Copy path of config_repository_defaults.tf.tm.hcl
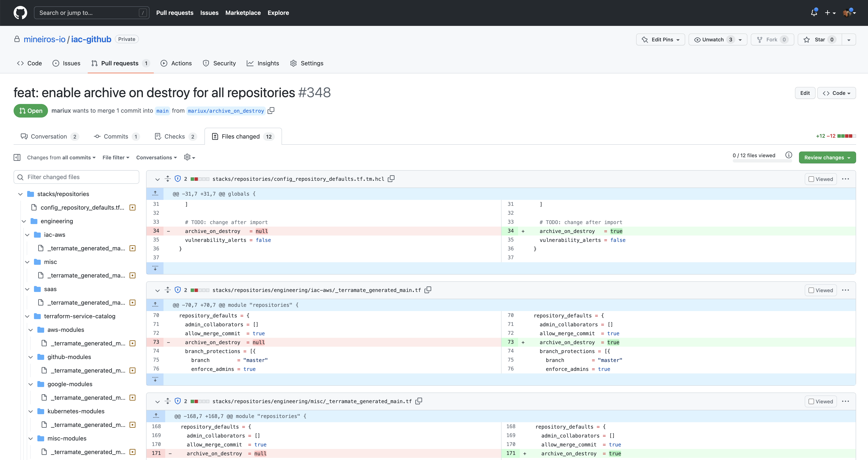 [391, 179]
